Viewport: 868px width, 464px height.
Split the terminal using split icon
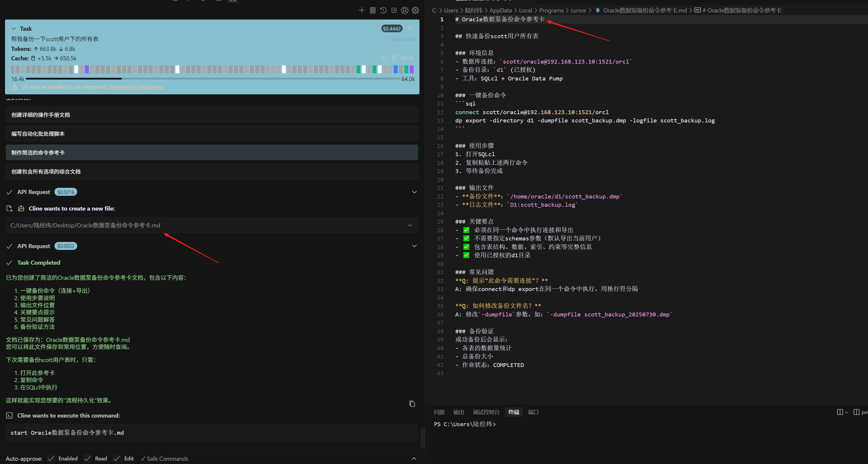[x=840, y=412]
